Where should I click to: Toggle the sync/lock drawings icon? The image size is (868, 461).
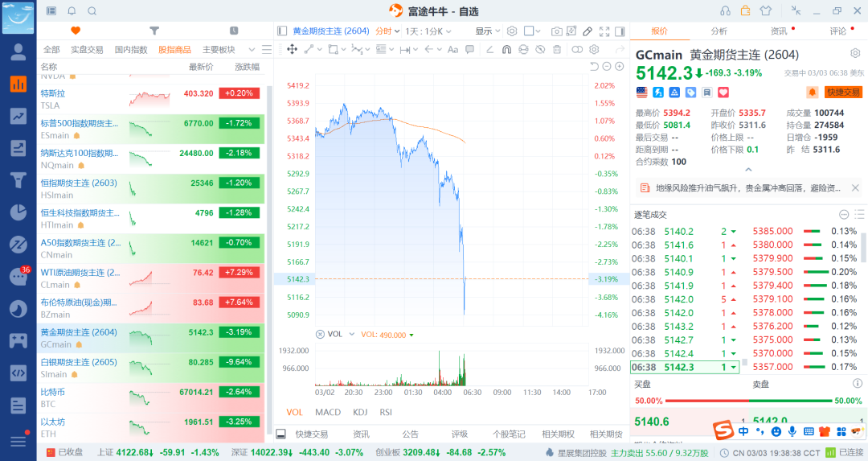click(x=523, y=49)
